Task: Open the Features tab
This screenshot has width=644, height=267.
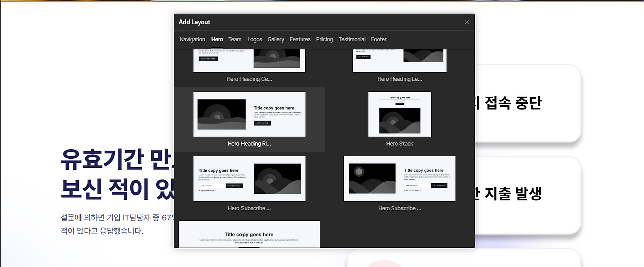Action: pos(300,39)
